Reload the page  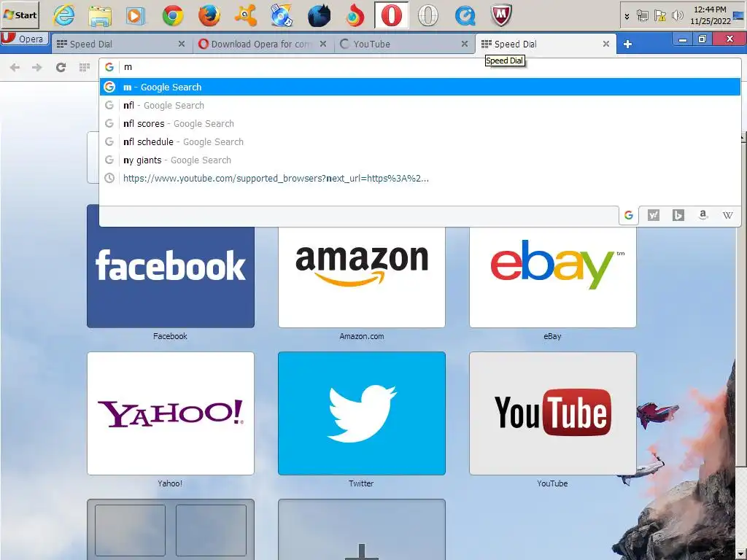(x=61, y=68)
